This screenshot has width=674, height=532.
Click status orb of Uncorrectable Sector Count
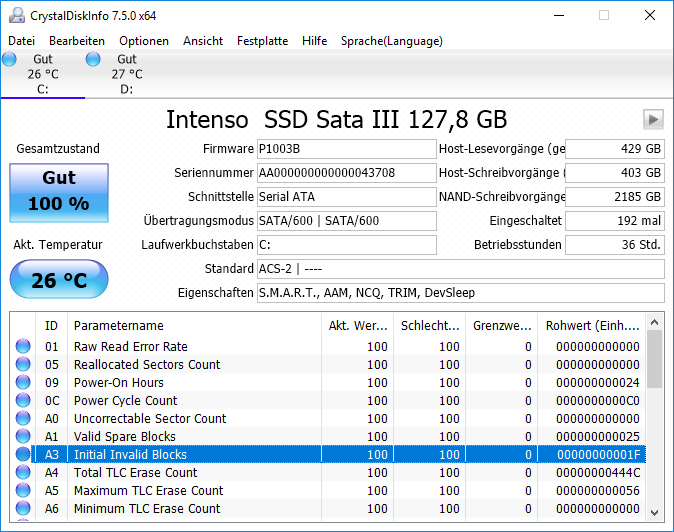[x=23, y=418]
